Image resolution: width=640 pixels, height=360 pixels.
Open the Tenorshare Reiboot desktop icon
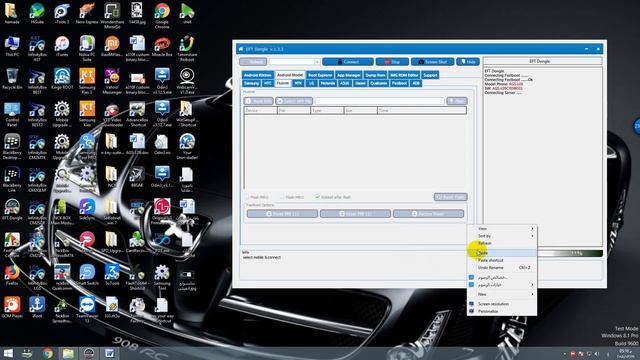[187, 48]
